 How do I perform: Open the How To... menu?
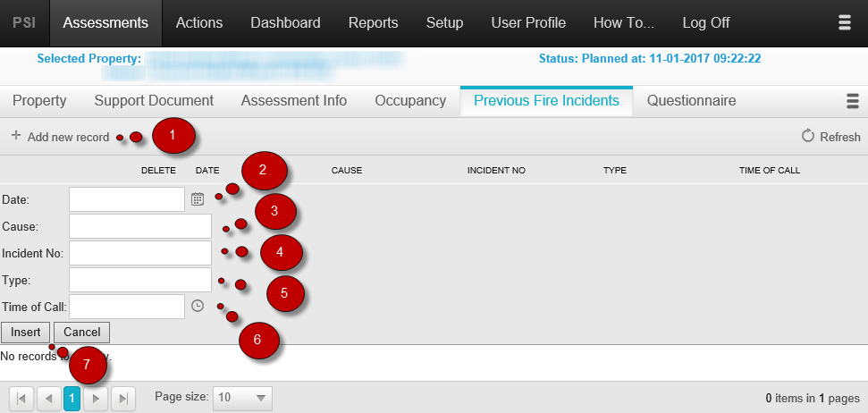click(x=624, y=22)
